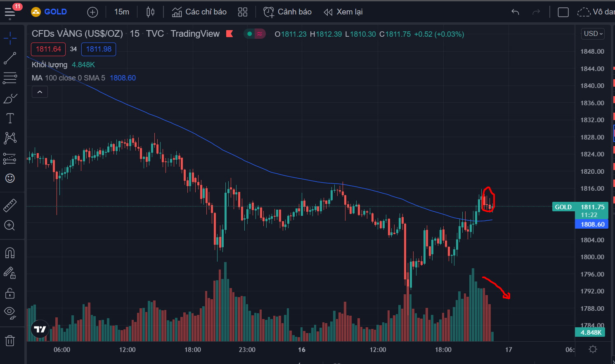Click the red flag symbol marker
Screen dimensions: 615x364
tap(229, 34)
